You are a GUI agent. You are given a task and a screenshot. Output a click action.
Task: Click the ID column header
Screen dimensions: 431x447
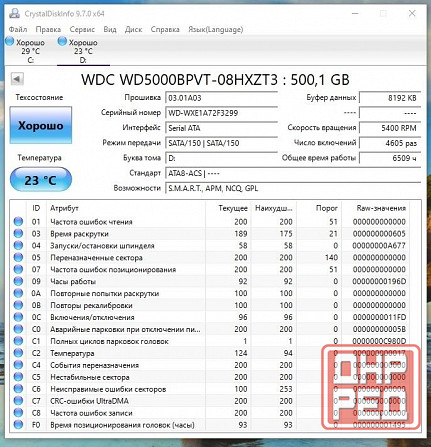(36, 208)
